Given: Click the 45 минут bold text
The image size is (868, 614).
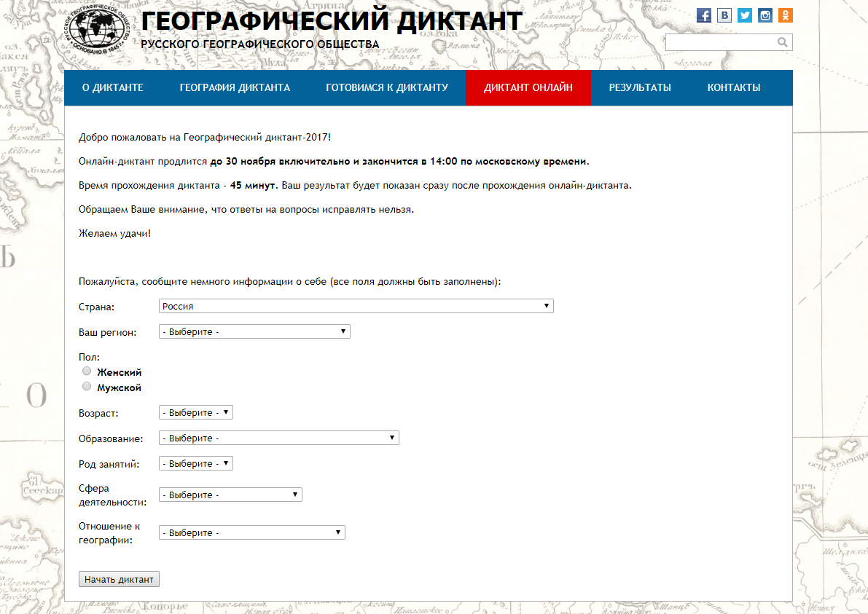Looking at the screenshot, I should point(252,185).
